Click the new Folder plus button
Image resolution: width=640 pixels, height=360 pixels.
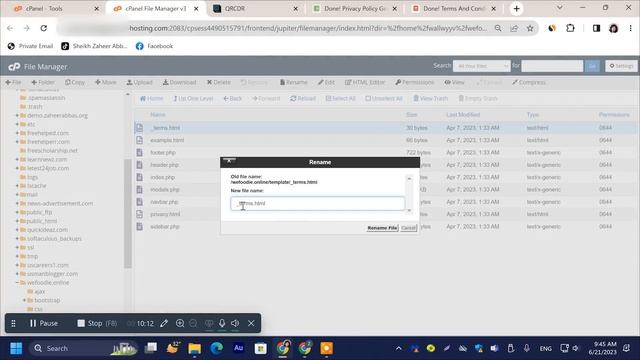coord(43,82)
